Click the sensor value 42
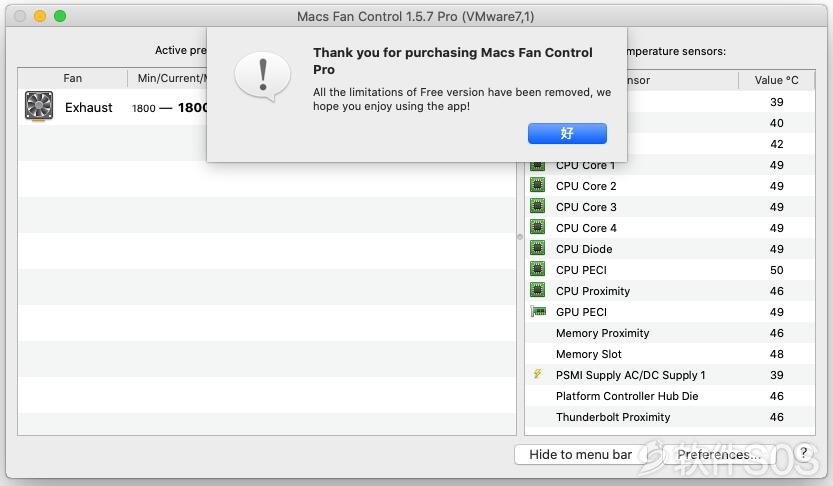This screenshot has width=833, height=486. point(776,144)
